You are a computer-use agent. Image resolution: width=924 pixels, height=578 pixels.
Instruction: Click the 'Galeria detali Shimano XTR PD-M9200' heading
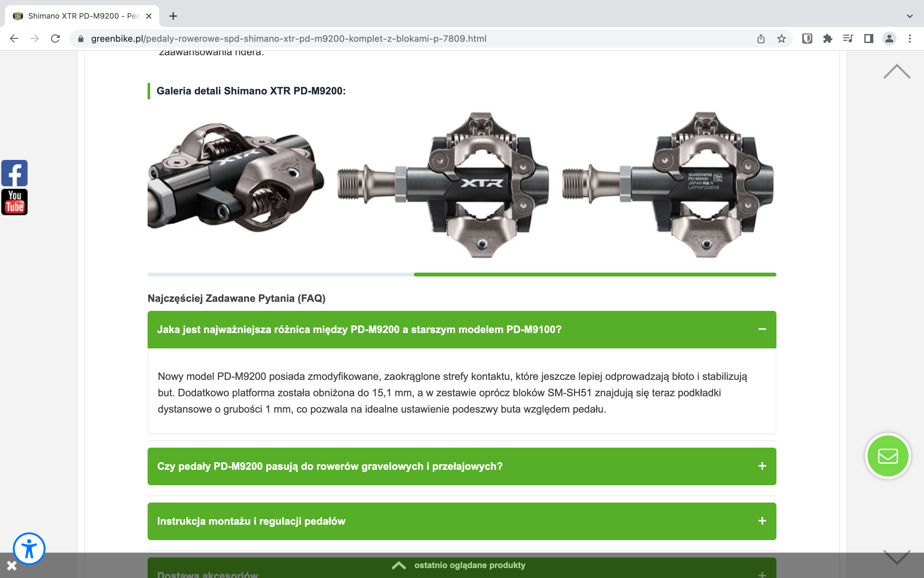click(x=251, y=91)
